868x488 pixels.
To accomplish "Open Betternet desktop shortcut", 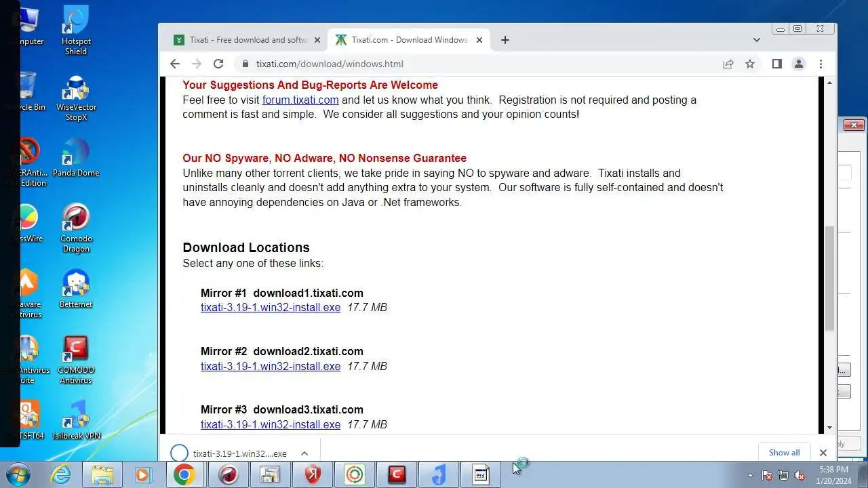I will (76, 289).
